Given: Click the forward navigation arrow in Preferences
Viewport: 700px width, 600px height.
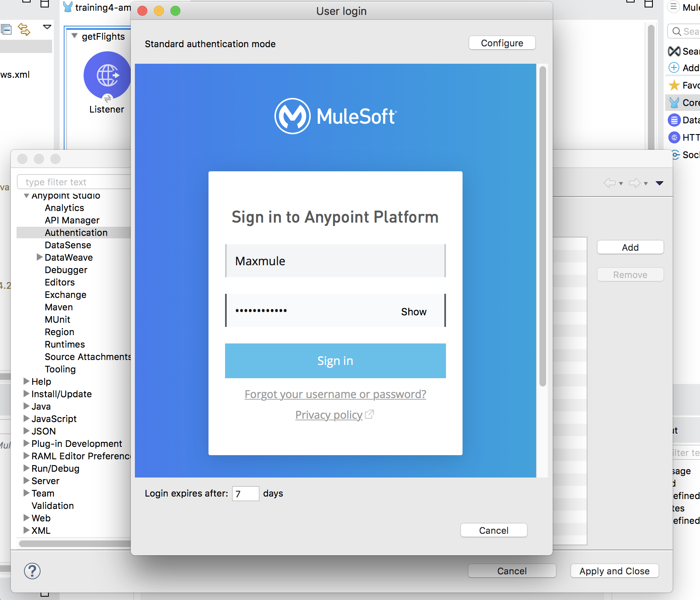Looking at the screenshot, I should (x=635, y=183).
